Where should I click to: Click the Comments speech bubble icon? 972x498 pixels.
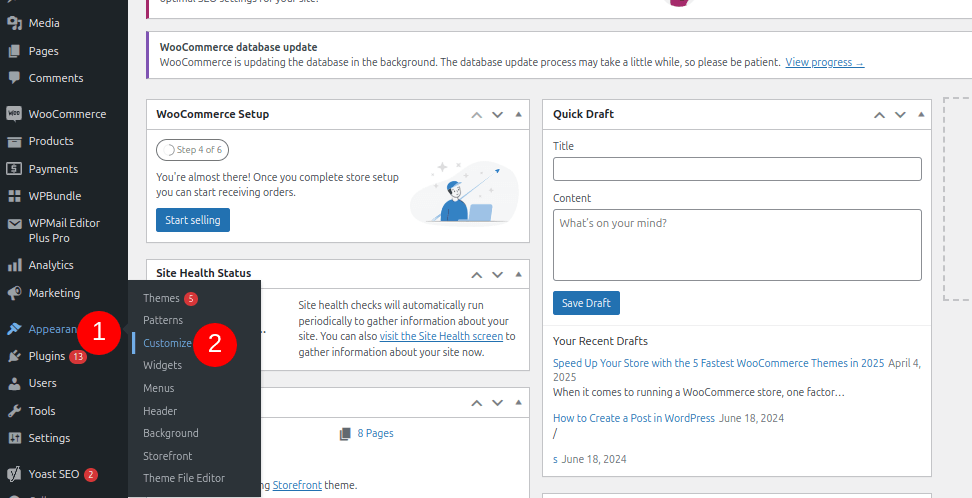click(14, 78)
